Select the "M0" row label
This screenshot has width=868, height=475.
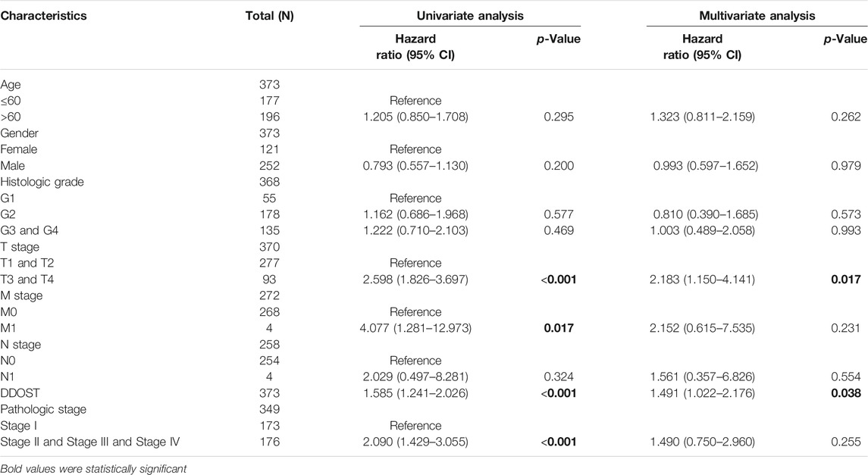pos(8,312)
